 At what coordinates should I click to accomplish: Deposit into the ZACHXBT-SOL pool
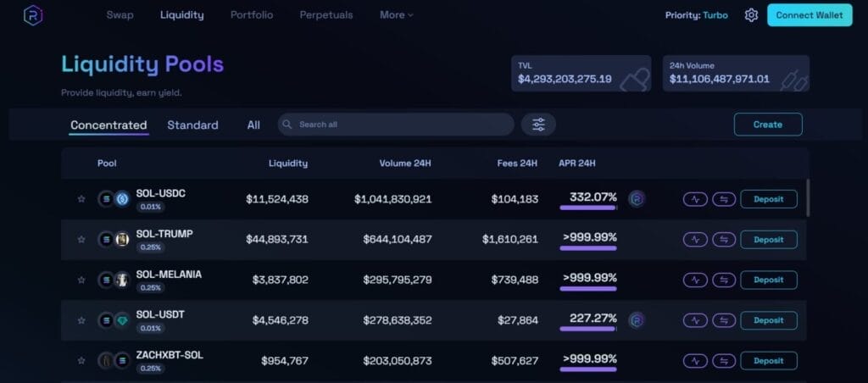tap(768, 360)
